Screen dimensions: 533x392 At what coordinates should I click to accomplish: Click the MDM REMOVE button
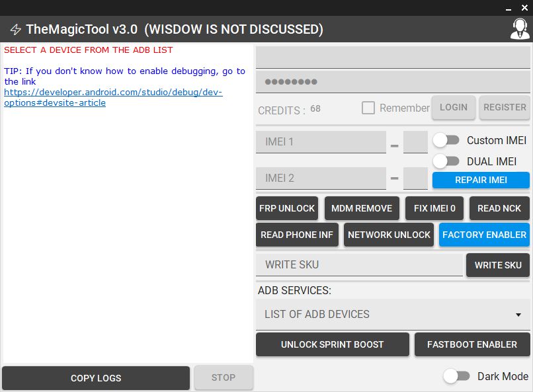click(362, 208)
